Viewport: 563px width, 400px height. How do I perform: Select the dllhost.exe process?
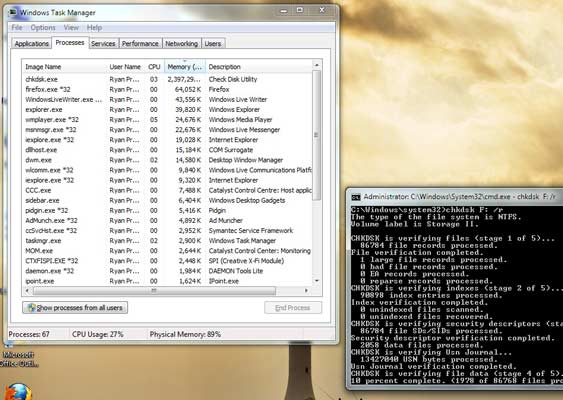click(167, 150)
